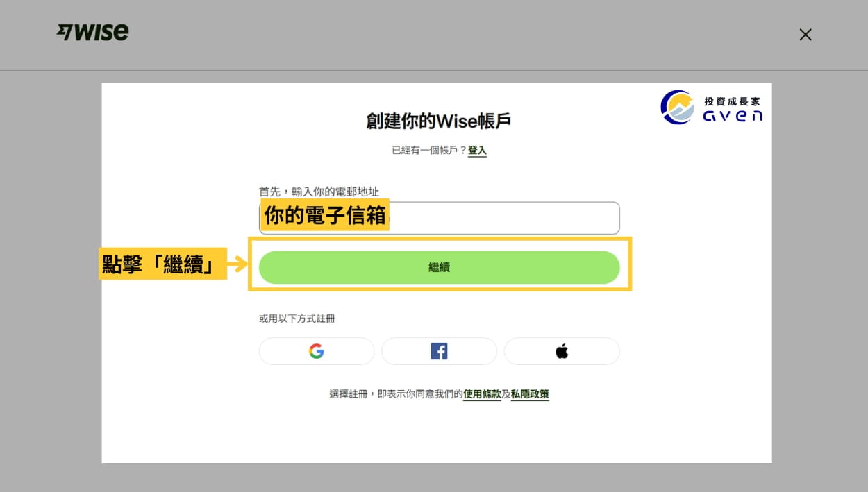Open the 使用條款 link
The height and width of the screenshot is (492, 868).
point(482,394)
